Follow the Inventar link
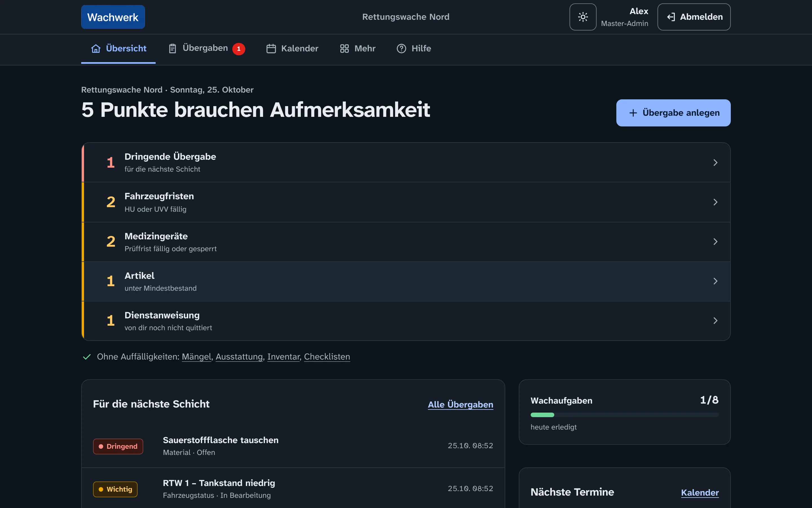The image size is (812, 508). 283,357
